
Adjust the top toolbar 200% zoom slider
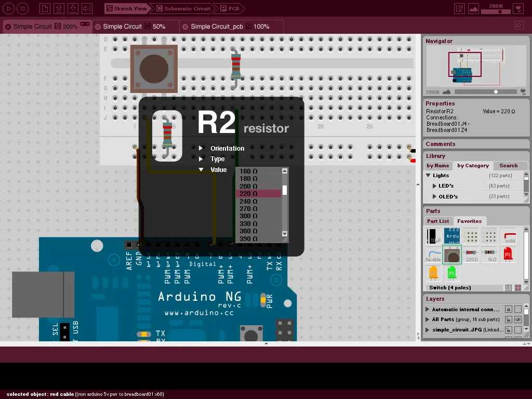coord(500,11)
